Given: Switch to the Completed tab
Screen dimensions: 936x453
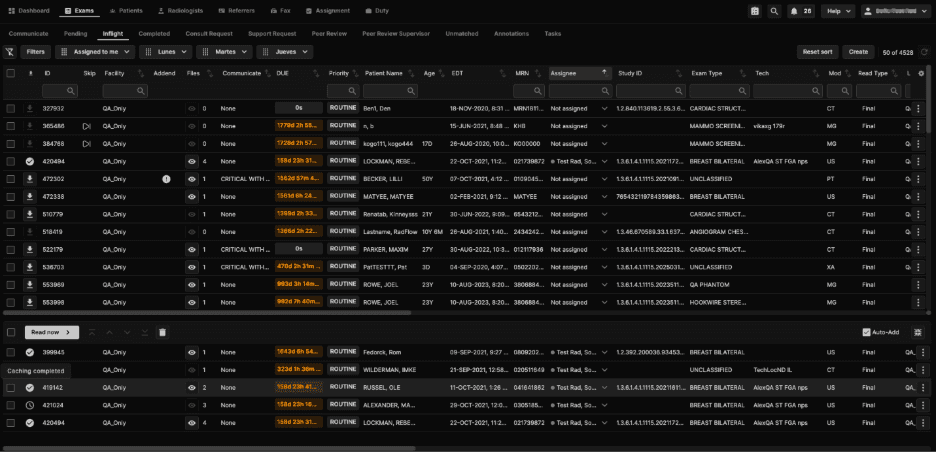Looking at the screenshot, I should 154,33.
